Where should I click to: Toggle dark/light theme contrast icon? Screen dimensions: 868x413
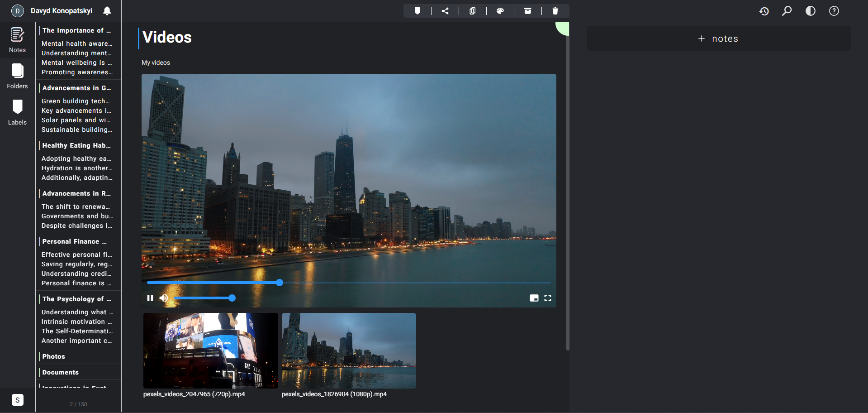(x=811, y=11)
